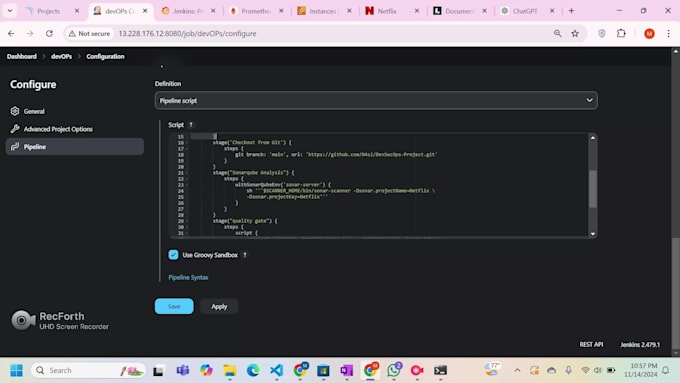Open Microsoft Edge from taskbar
Image resolution: width=680 pixels, height=383 pixels.
[253, 370]
